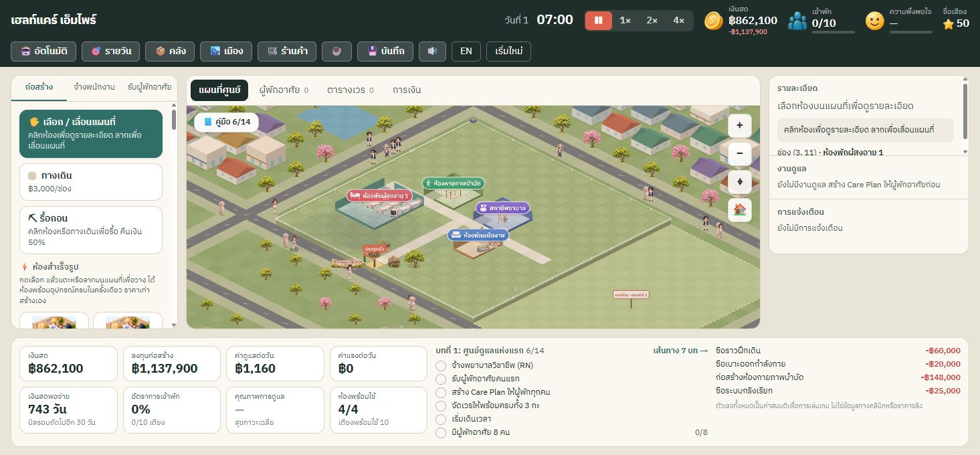Set game speed to 4×
This screenshot has height=455, width=980.
[678, 21]
